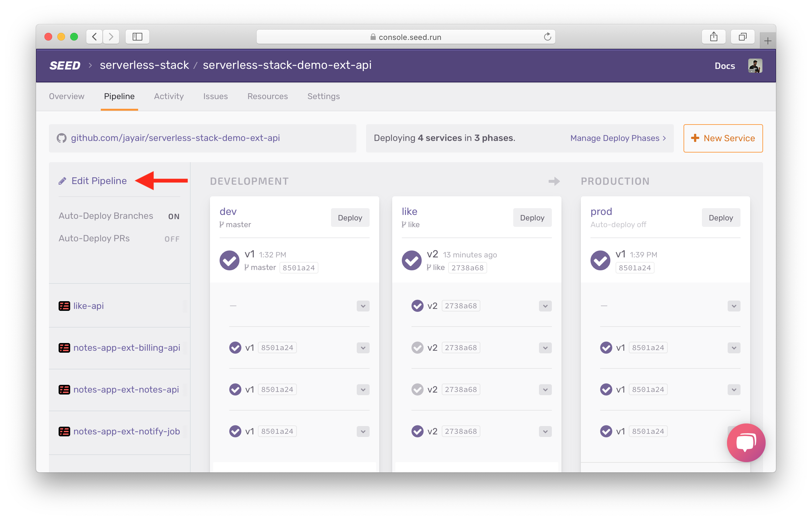This screenshot has width=812, height=520.
Task: Toggle Auto-Deploy PRs OFF switch
Action: [172, 238]
